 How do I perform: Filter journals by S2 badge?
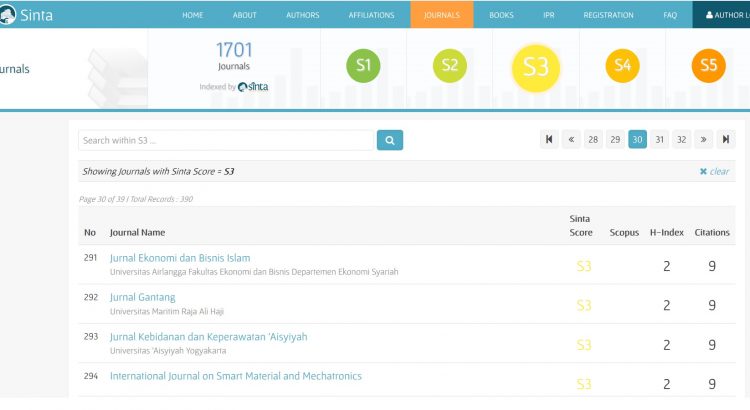point(450,66)
